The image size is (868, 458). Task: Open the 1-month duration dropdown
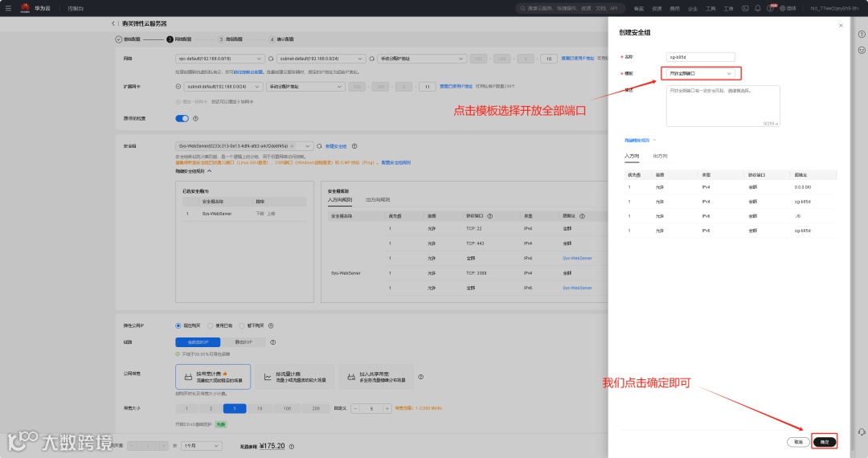(x=202, y=446)
